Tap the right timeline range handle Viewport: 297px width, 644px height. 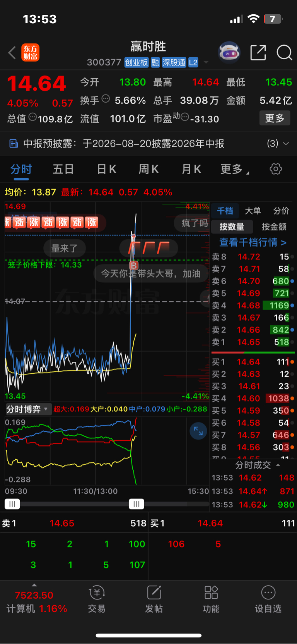click(x=137, y=504)
